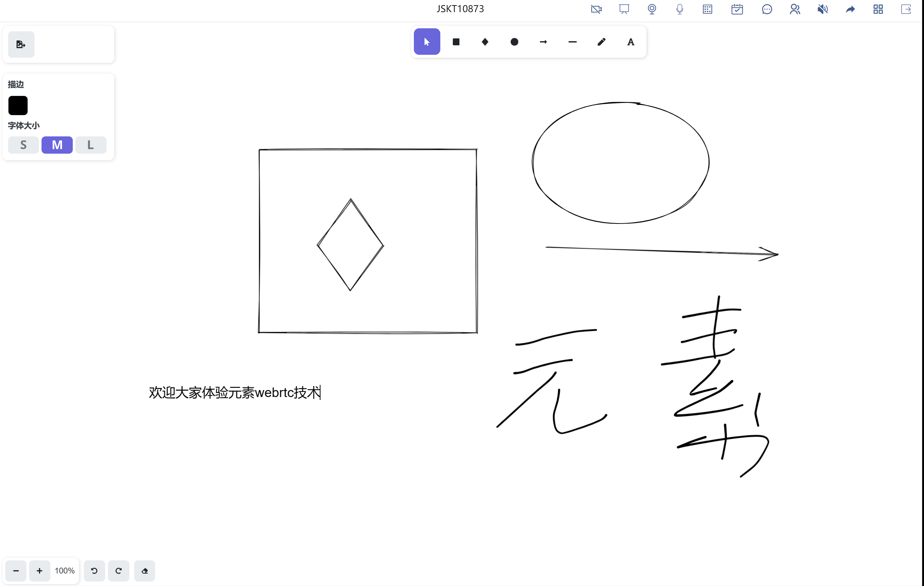Open the chat bubble icon
The height and width of the screenshot is (586, 924).
coord(767,9)
